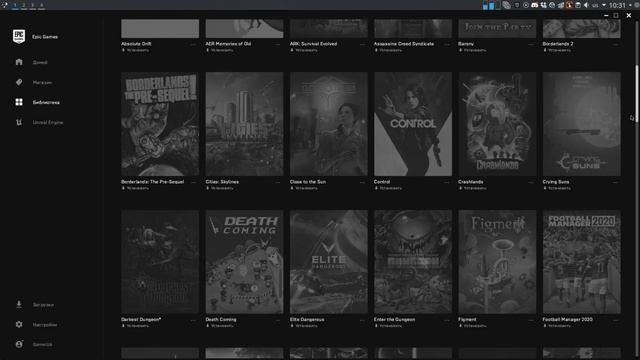Open more options for Death Coming
Screen dimensions: 640x360
tap(278, 320)
